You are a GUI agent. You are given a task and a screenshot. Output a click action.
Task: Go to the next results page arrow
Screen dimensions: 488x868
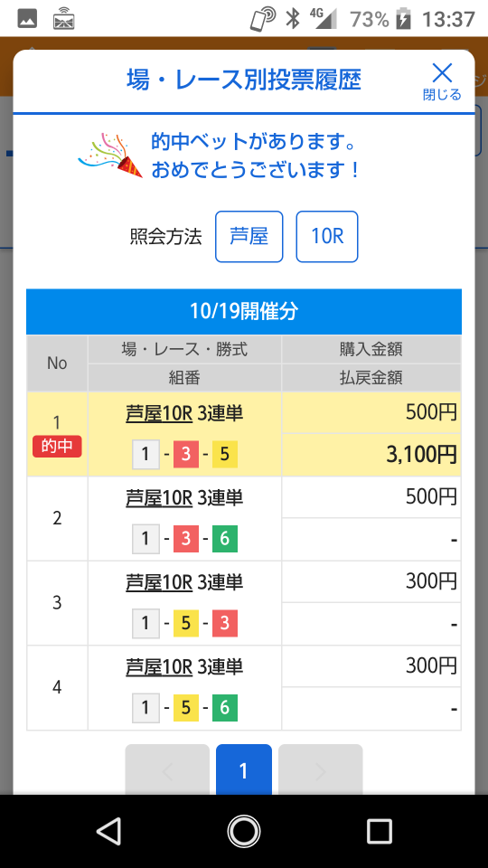coord(320,770)
